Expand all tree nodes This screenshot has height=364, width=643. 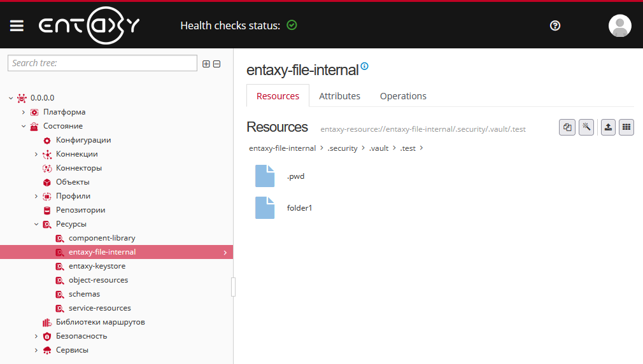click(206, 64)
